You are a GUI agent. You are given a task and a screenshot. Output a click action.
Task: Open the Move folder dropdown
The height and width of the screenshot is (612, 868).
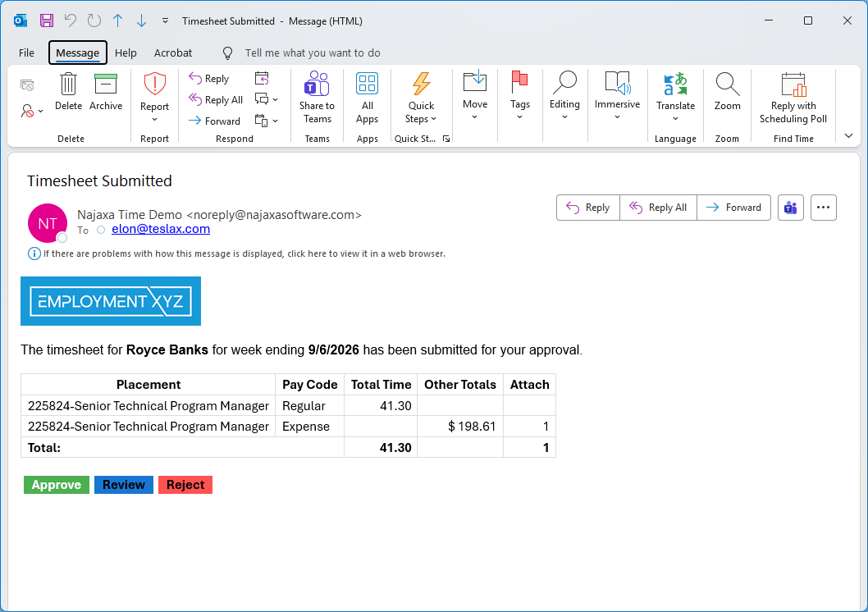[475, 96]
